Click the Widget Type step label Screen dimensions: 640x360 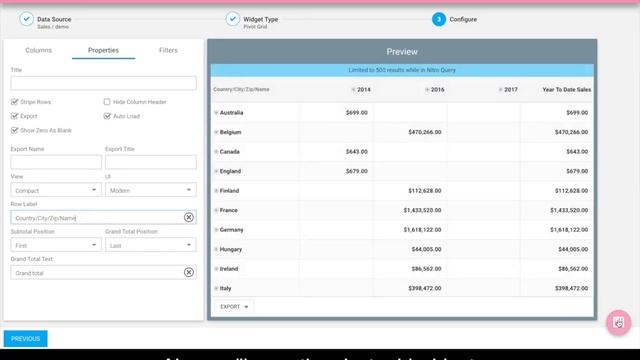[x=260, y=19]
